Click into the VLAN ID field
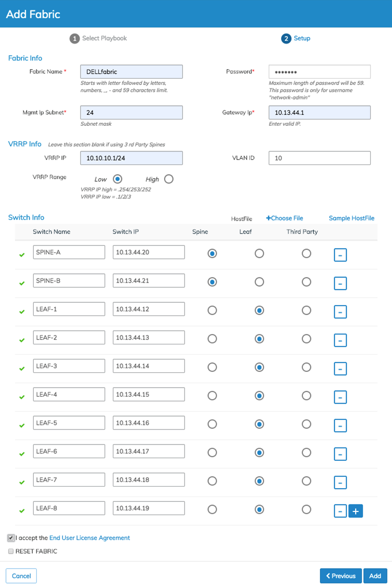 319,158
